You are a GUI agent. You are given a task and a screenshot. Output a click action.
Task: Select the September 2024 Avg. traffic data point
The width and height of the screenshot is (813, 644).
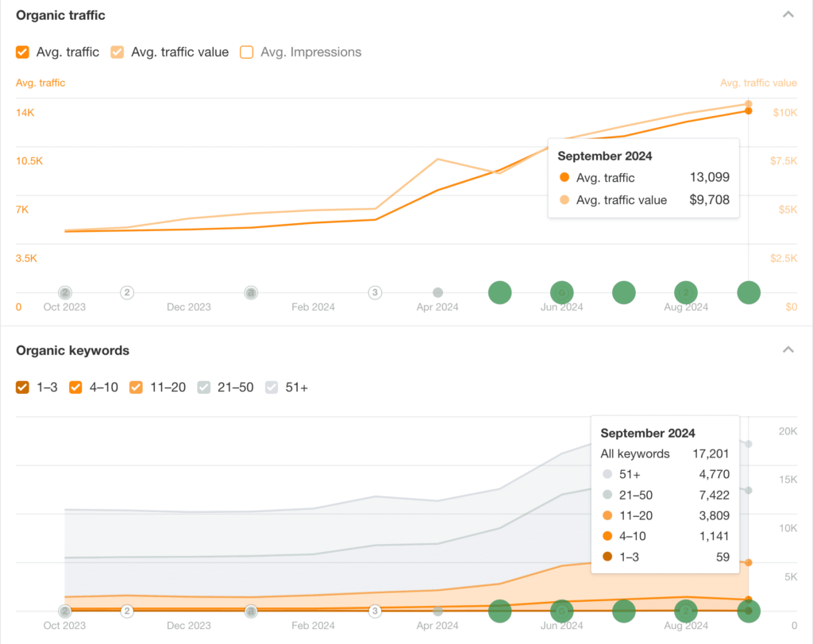(748, 111)
